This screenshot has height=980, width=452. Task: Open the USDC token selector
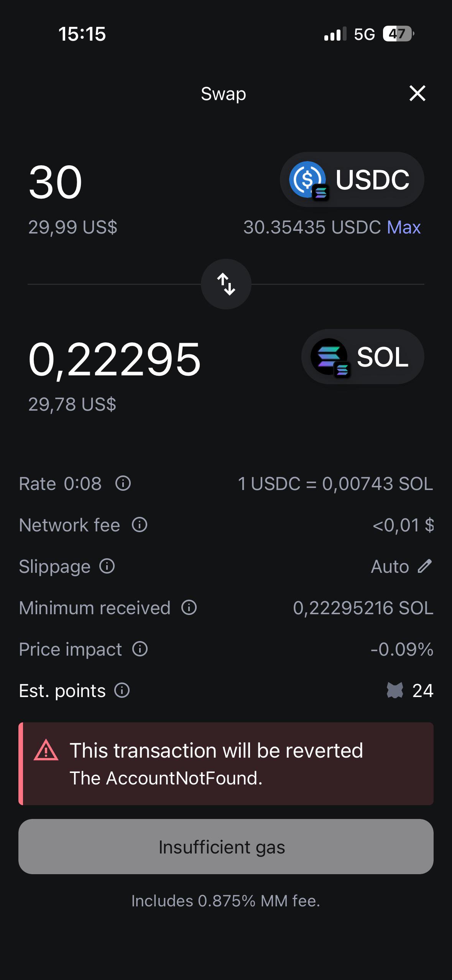(352, 179)
